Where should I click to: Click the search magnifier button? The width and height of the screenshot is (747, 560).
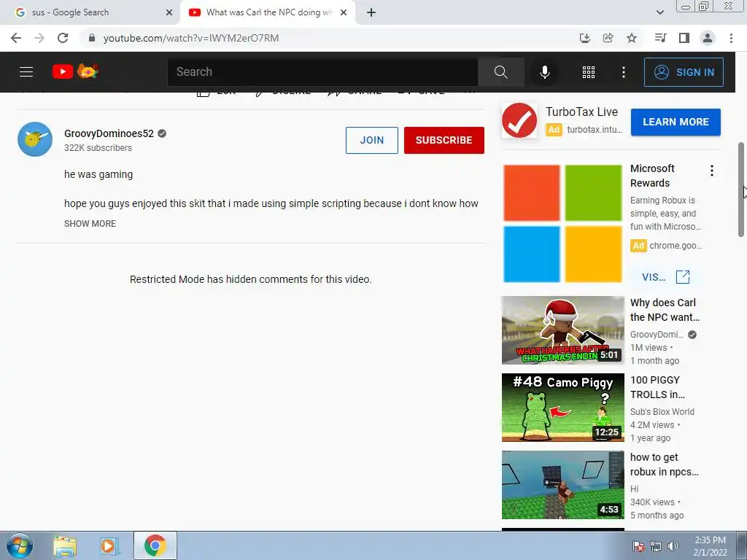(x=500, y=72)
